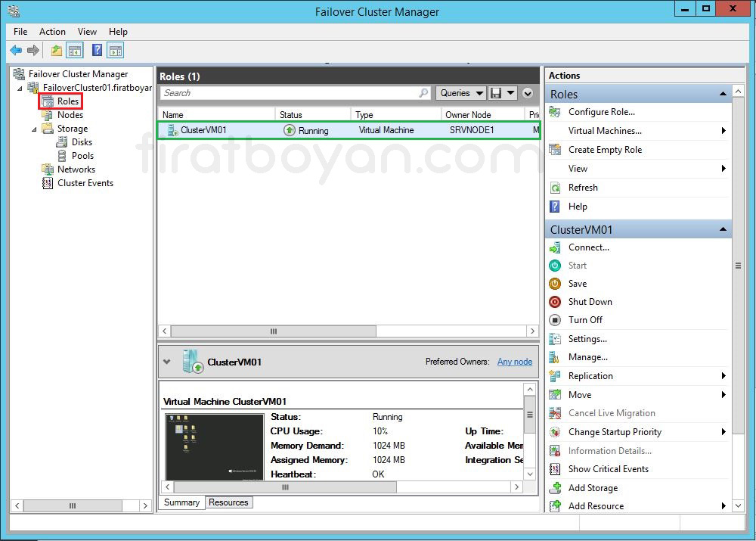Click Create Empty Role action
Viewport: 756px width, 541px height.
(x=605, y=150)
